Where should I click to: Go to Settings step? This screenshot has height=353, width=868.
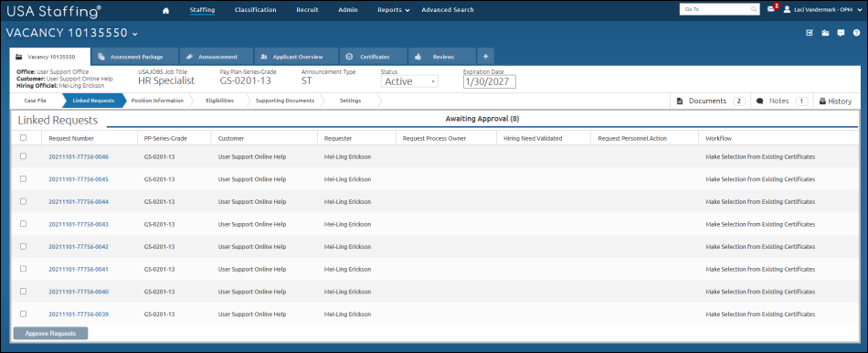click(x=351, y=101)
